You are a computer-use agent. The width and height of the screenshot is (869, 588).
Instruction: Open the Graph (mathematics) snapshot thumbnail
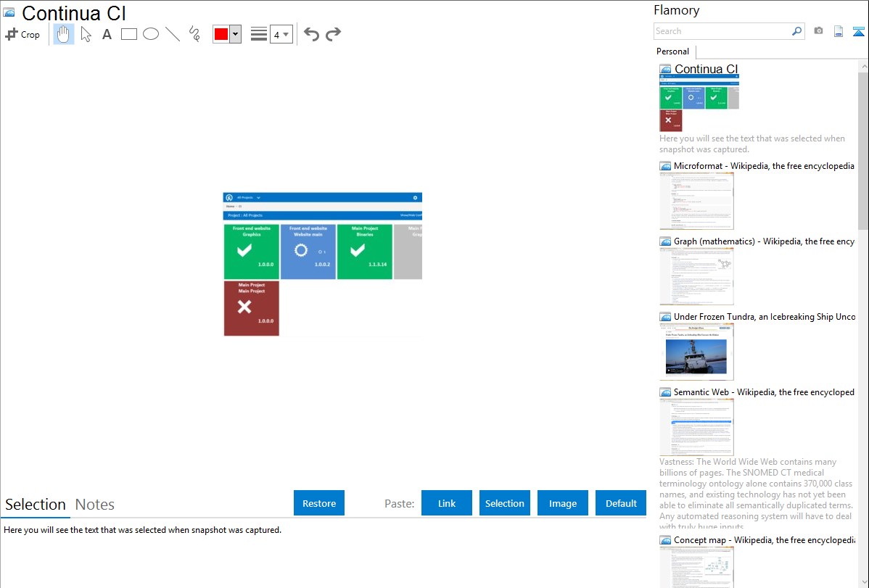(696, 276)
